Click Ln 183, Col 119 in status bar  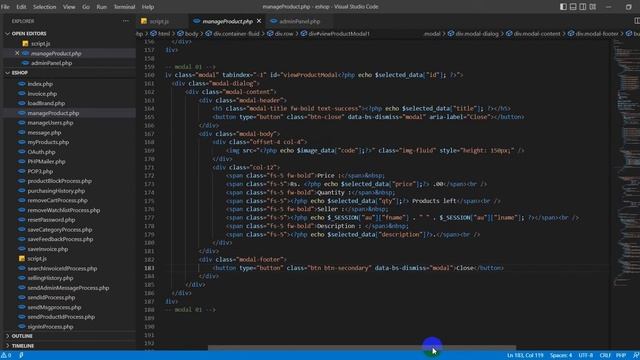point(525,356)
